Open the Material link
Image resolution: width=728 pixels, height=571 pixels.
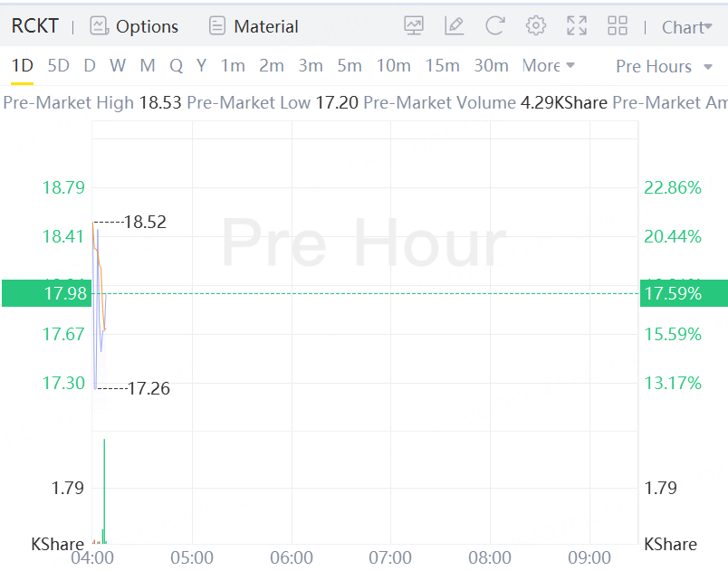coord(265,26)
